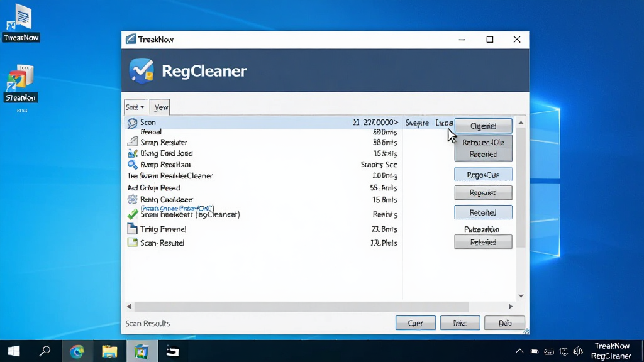The height and width of the screenshot is (362, 644).
Task: Click the Scan-Resuitel row icon
Action: point(132,243)
